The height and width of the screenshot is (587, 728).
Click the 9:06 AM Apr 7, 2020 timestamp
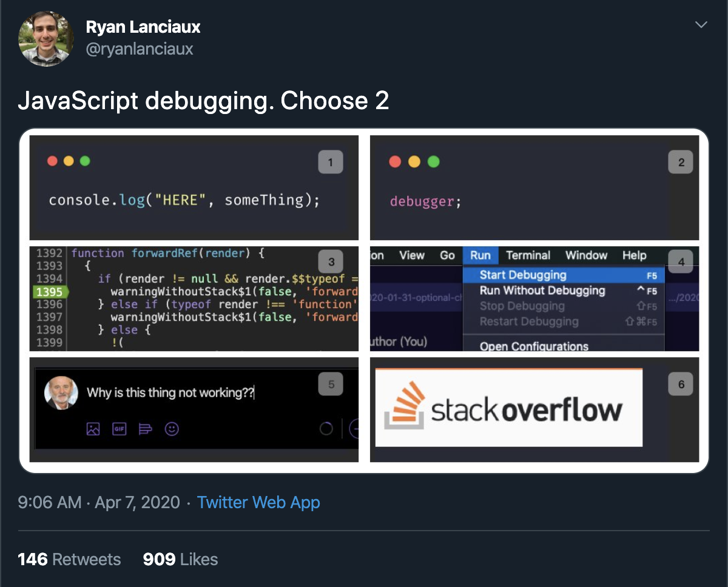coord(99,502)
